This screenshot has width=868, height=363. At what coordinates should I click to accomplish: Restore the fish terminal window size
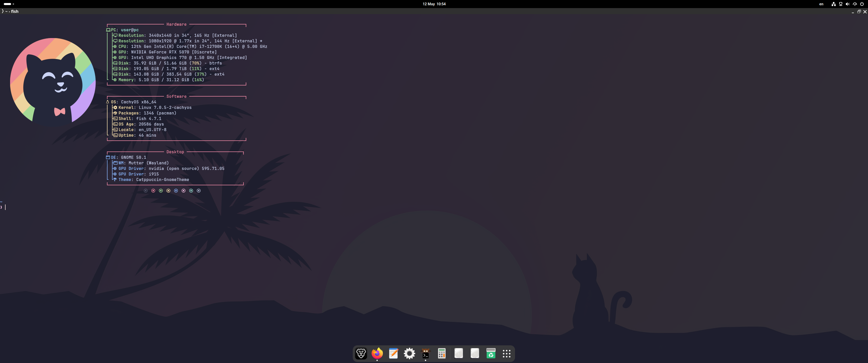(x=859, y=12)
